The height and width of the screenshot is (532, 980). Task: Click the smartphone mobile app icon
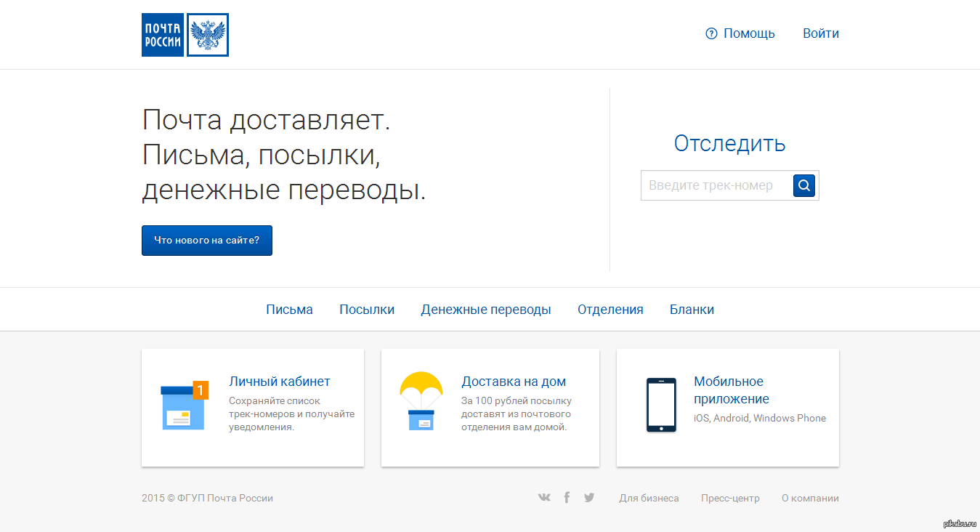click(661, 405)
